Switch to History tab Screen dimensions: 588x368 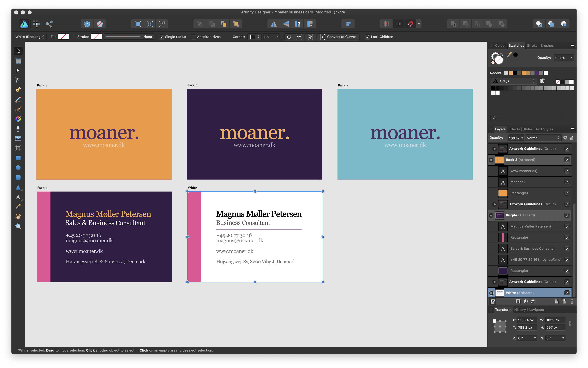point(520,310)
